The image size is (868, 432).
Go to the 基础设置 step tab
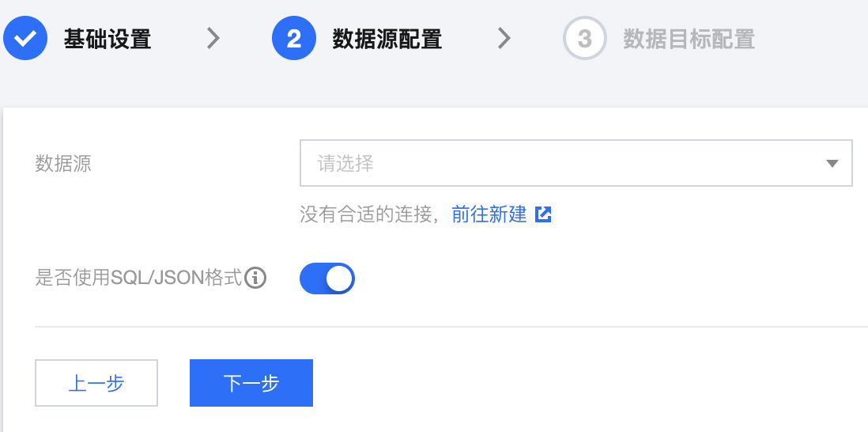click(108, 39)
